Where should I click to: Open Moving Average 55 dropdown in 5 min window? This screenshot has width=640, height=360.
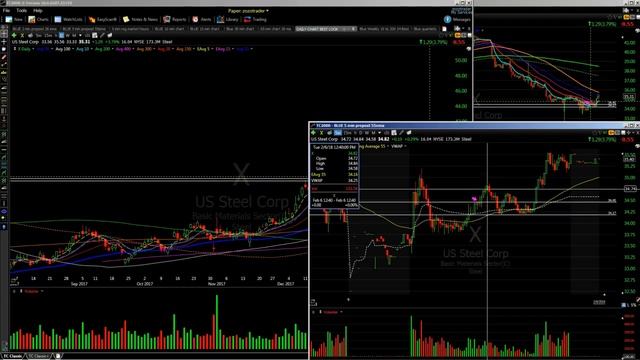(373, 146)
